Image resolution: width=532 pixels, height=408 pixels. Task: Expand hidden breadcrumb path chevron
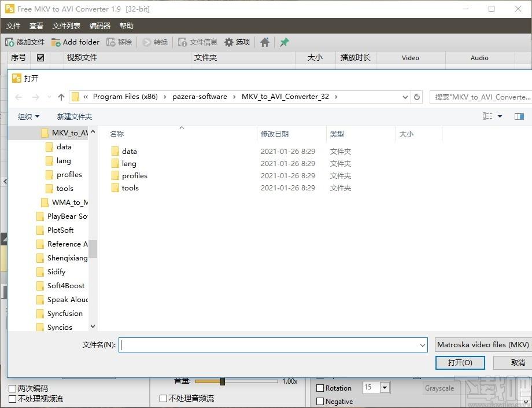tap(86, 97)
